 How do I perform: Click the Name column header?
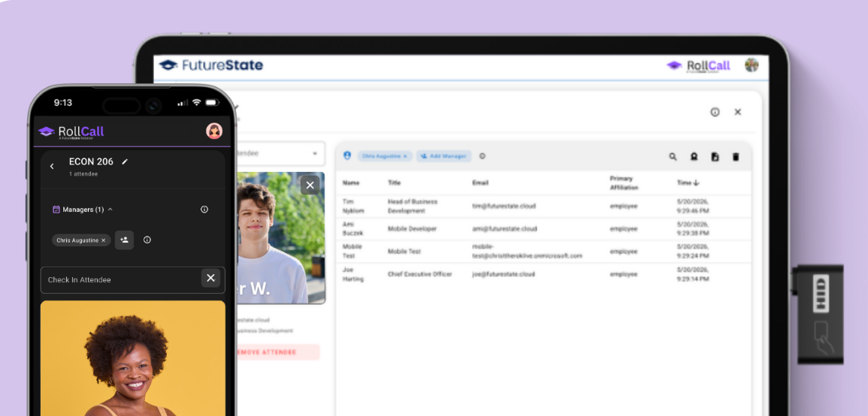click(x=351, y=182)
